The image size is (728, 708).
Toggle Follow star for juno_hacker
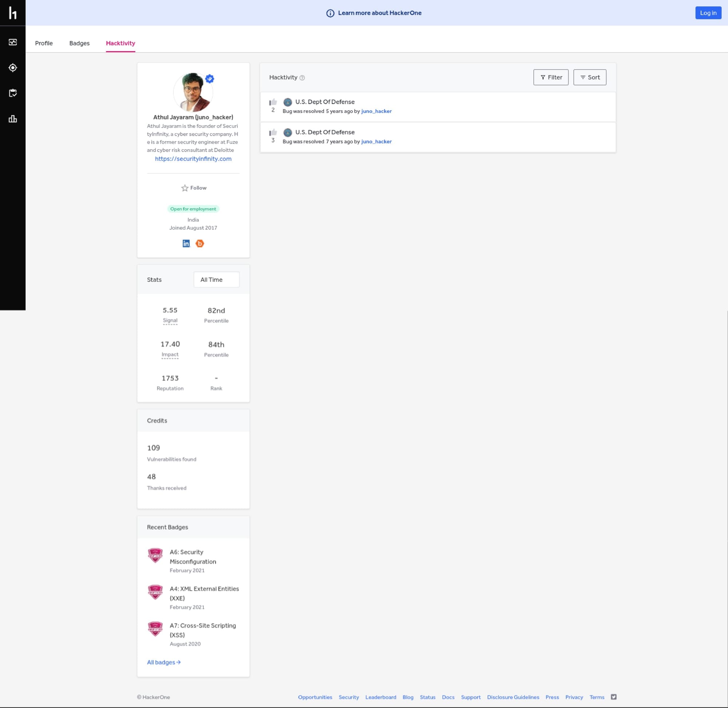point(185,188)
